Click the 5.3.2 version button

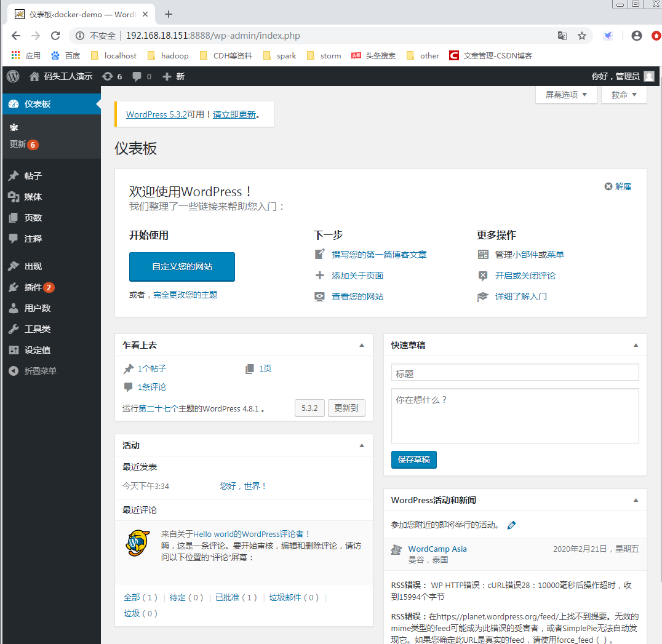(309, 408)
